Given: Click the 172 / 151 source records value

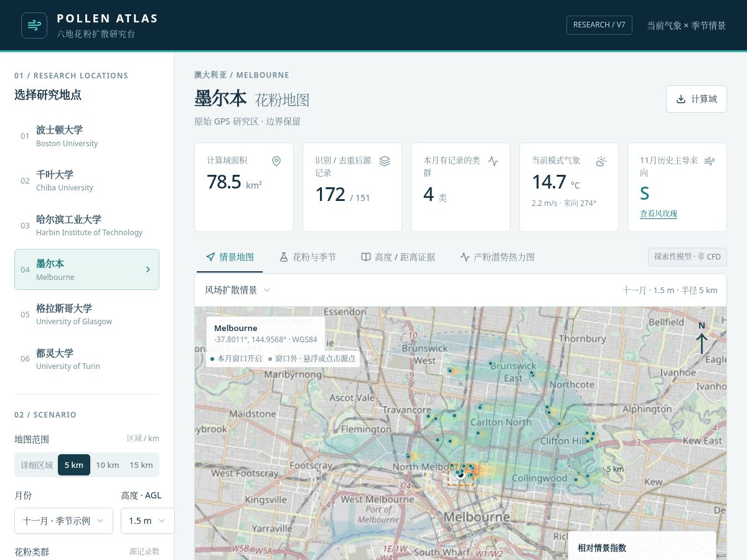Looking at the screenshot, I should pos(343,195).
